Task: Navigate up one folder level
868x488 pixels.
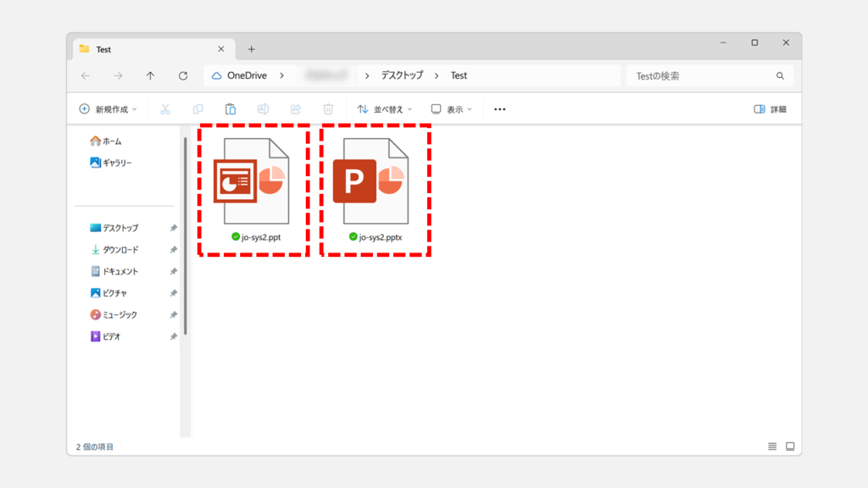Action: 150,75
